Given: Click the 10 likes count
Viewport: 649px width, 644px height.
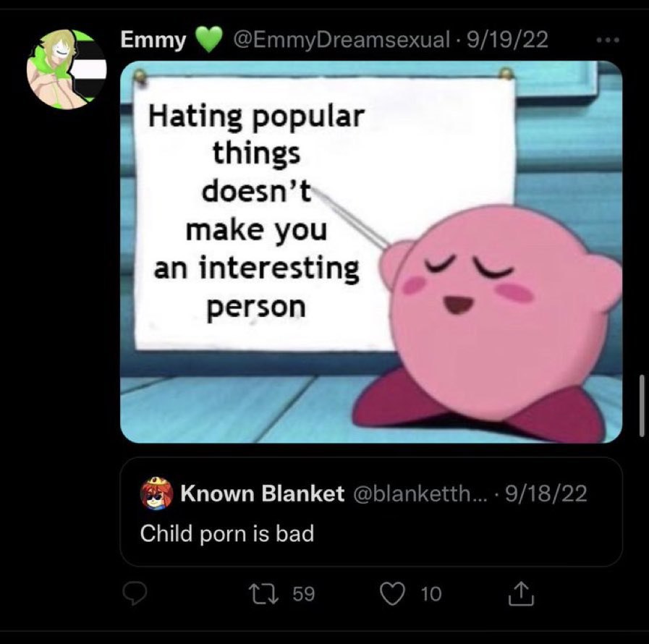Looking at the screenshot, I should pos(431,594).
